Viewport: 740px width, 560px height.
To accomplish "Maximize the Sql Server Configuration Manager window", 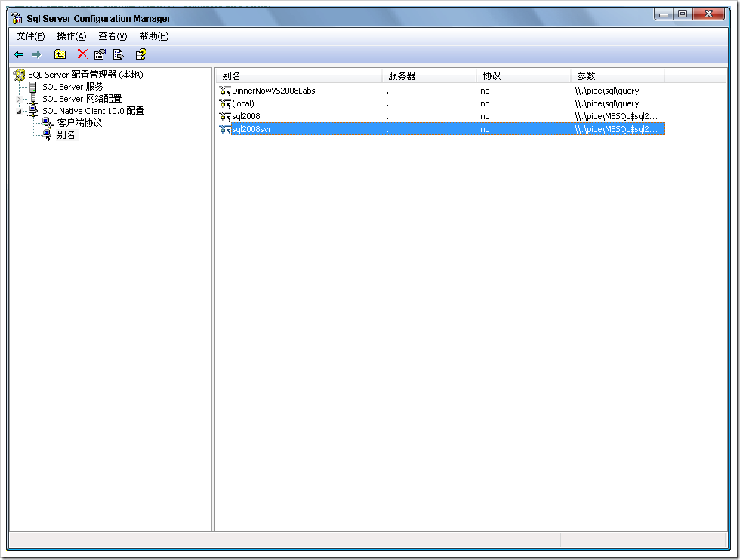I will coord(683,14).
